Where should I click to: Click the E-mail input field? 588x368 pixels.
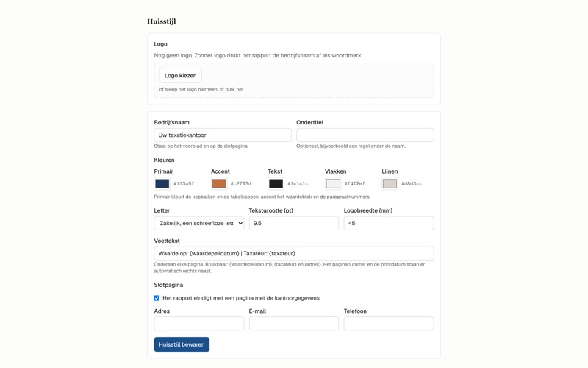(x=293, y=324)
